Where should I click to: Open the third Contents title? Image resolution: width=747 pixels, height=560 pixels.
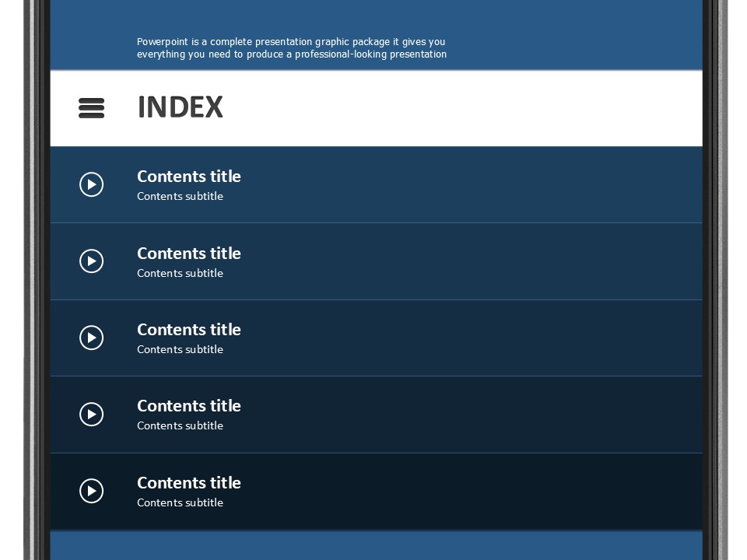tap(188, 330)
